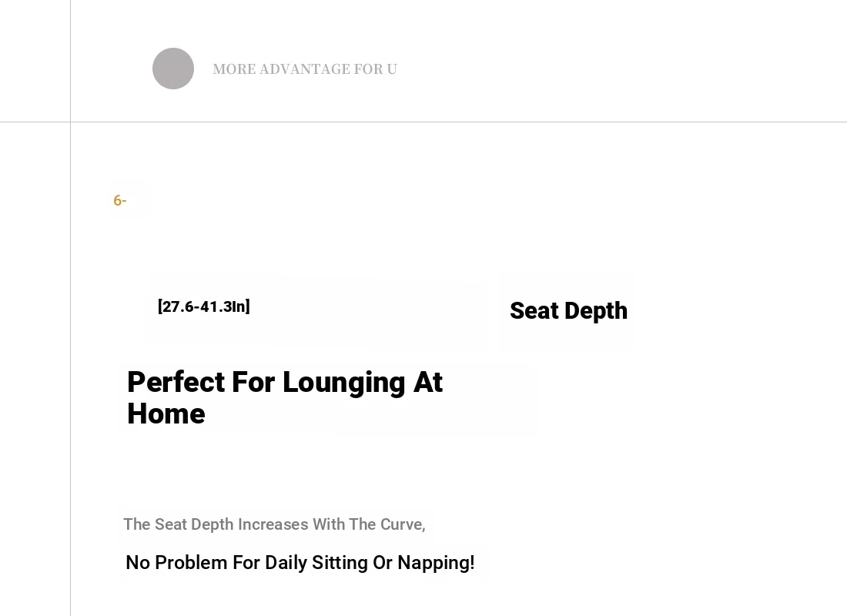Click the gray circle placeholder icon

coord(172,69)
